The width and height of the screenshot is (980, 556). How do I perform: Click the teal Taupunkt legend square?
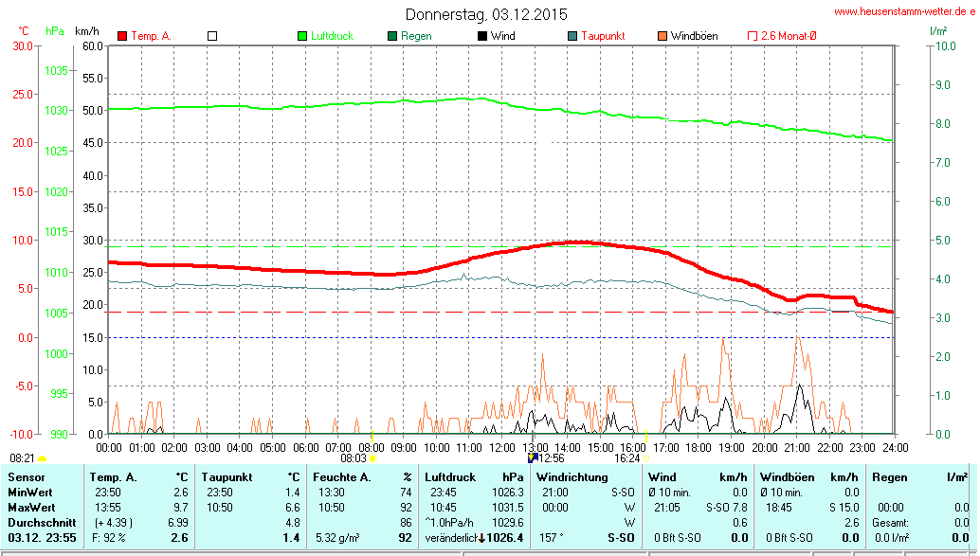tap(572, 36)
